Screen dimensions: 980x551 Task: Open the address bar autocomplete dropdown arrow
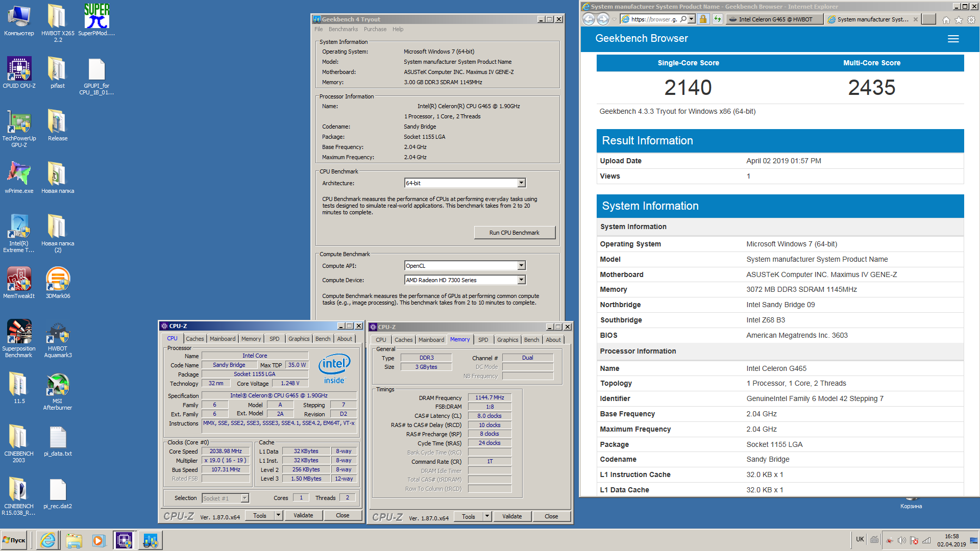692,19
